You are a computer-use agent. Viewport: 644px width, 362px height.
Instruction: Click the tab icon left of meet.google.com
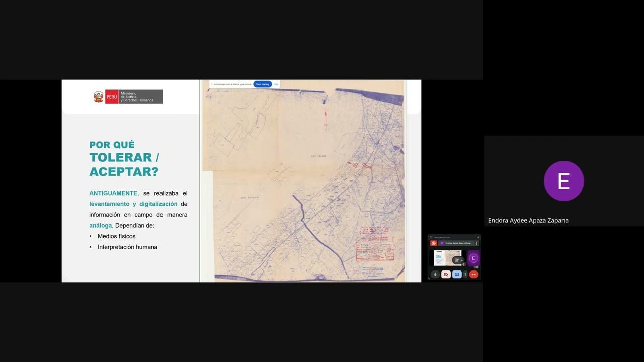click(431, 237)
